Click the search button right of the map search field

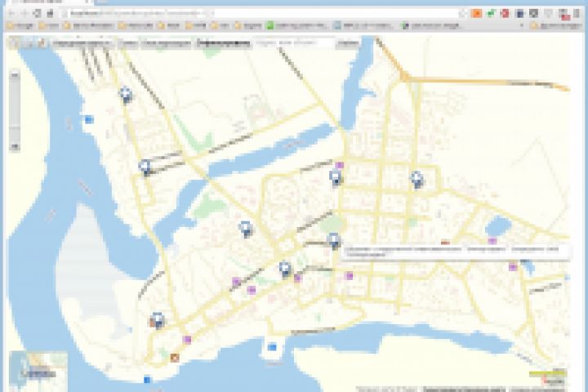point(348,43)
